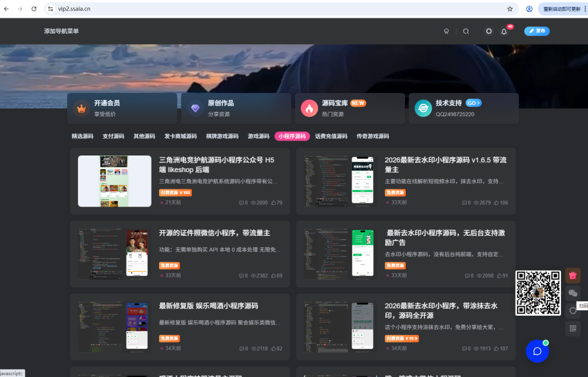This screenshot has height=377, width=588.
Task: Click the red gift icon in side toolbar
Action: [572, 275]
